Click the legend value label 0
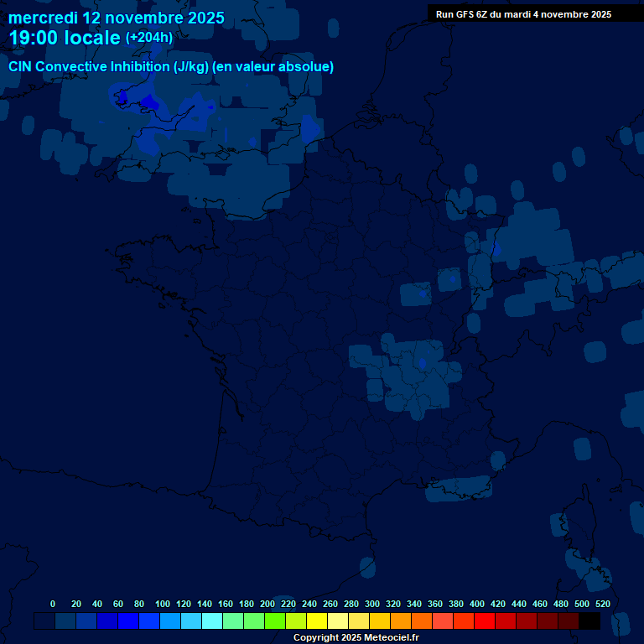This screenshot has width=644, height=644. click(53, 604)
